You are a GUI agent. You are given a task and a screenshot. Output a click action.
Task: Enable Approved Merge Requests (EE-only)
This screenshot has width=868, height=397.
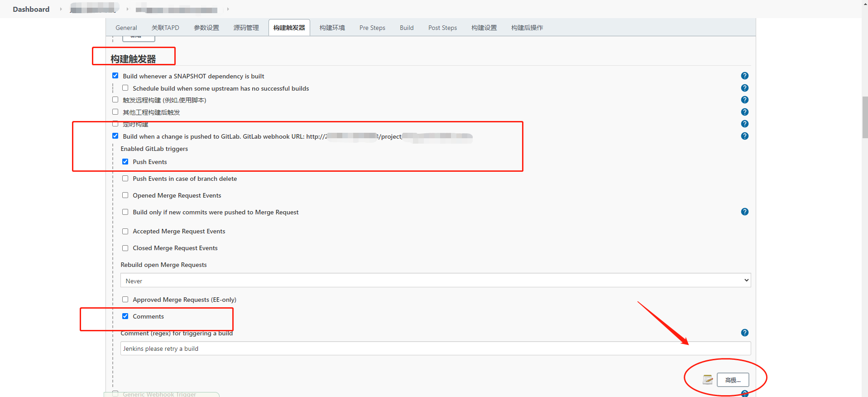click(125, 300)
